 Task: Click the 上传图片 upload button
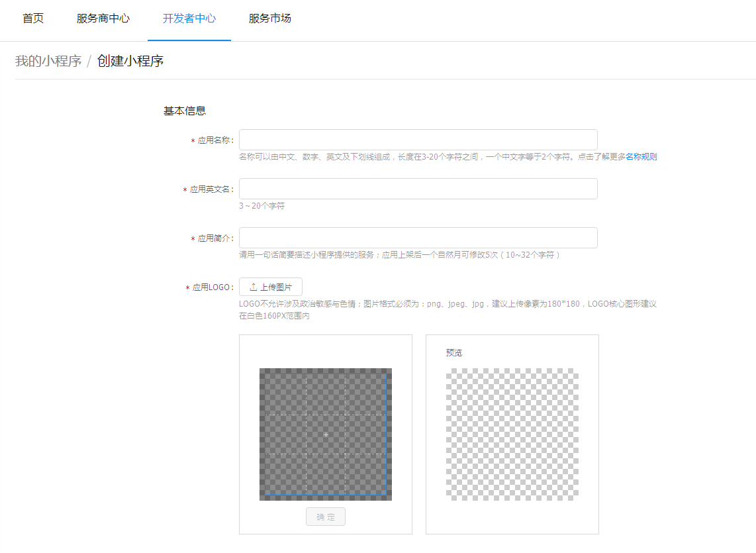coord(270,287)
